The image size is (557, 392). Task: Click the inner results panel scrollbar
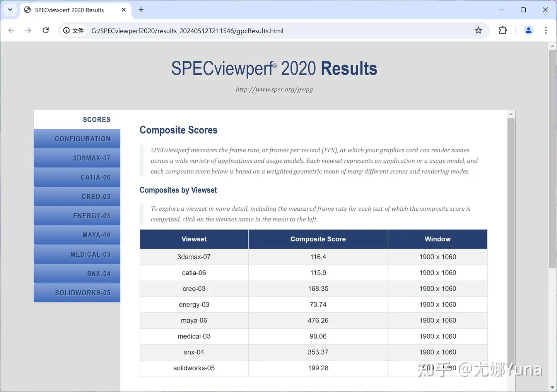coord(511,240)
